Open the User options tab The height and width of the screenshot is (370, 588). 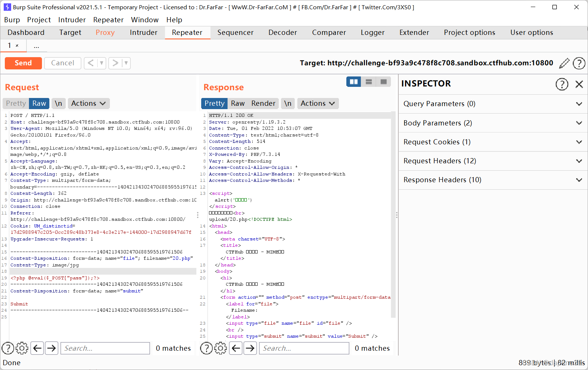click(532, 33)
